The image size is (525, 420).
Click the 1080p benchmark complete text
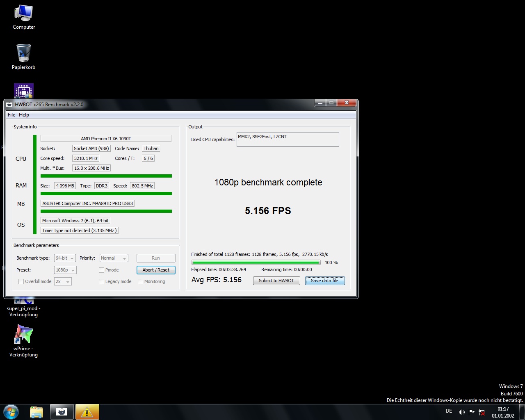tap(268, 183)
